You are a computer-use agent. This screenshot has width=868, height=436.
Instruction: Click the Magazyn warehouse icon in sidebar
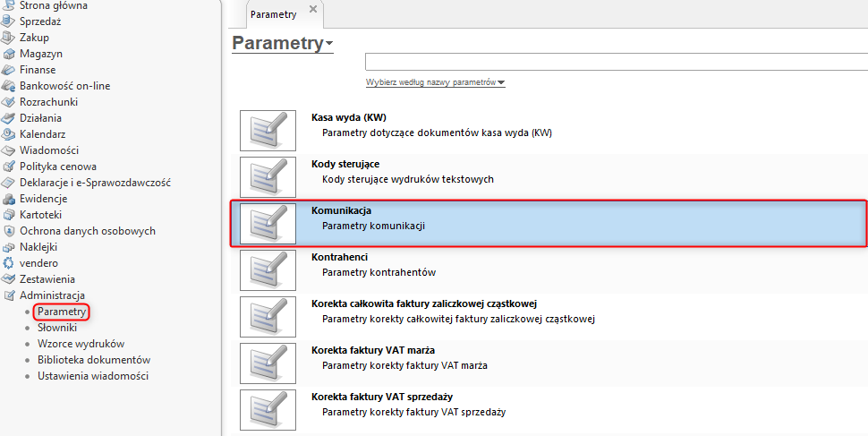coord(10,54)
